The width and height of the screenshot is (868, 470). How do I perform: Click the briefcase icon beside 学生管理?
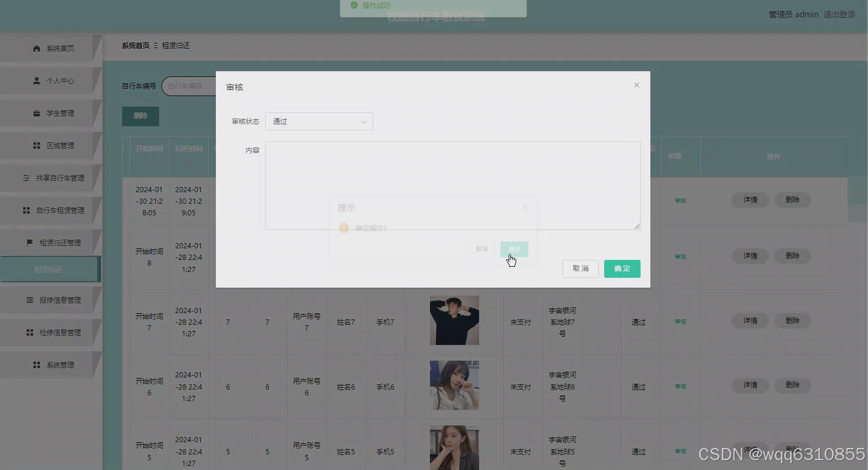click(37, 113)
